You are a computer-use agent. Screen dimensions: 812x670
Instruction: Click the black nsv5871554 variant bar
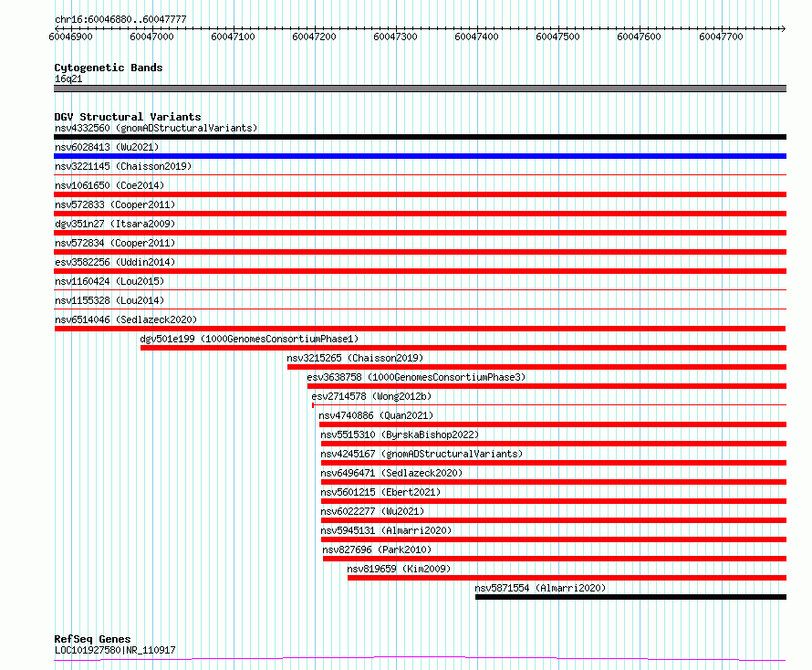(630, 597)
